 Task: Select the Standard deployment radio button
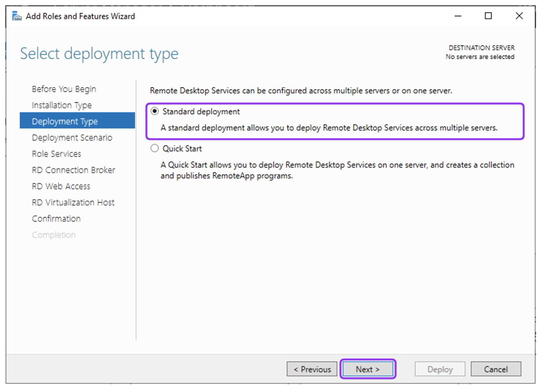(154, 111)
